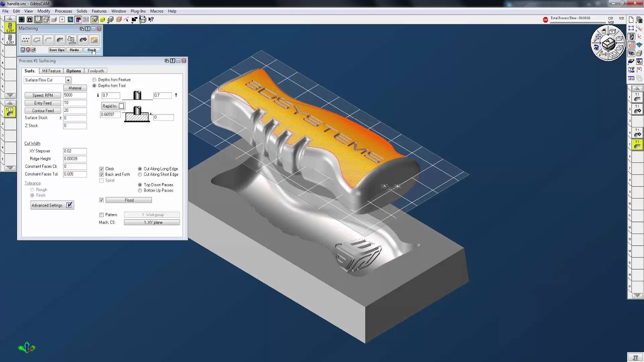Click the red stop sign icon
Viewport: 644px width, 362px height.
click(x=545, y=20)
